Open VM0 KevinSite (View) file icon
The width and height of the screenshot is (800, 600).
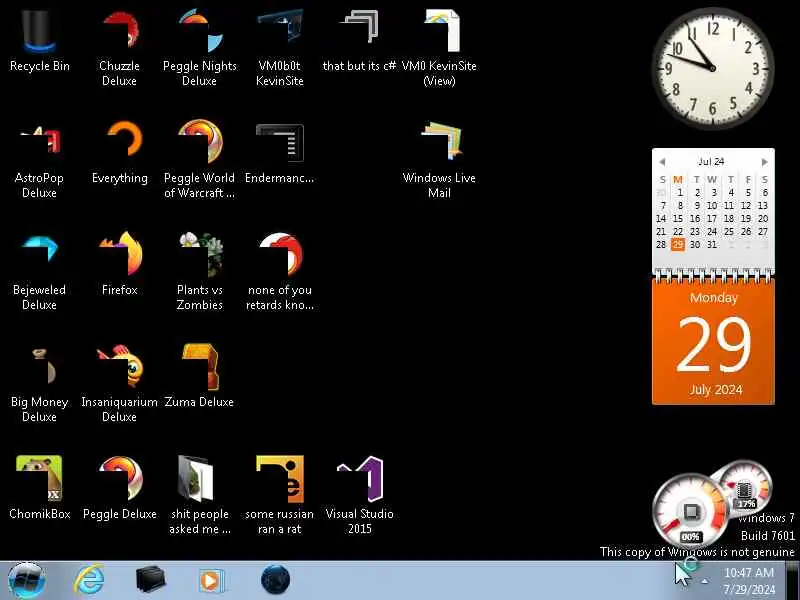pyautogui.click(x=439, y=32)
